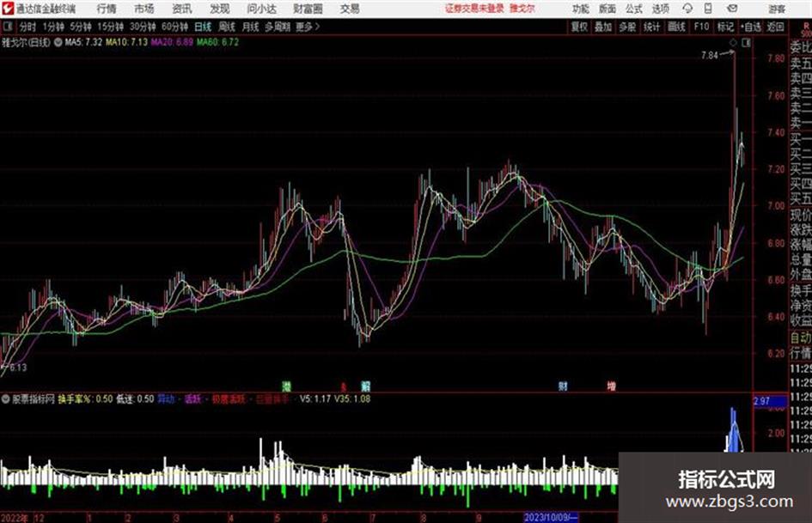The height and width of the screenshot is (523, 812).
Task: Click the MA20: 6.89 indicator value
Action: pos(172,42)
